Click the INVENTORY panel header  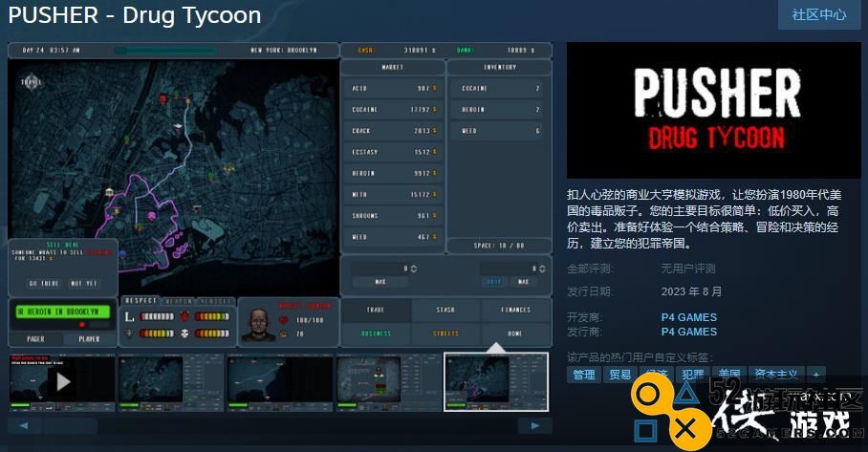pos(500,67)
